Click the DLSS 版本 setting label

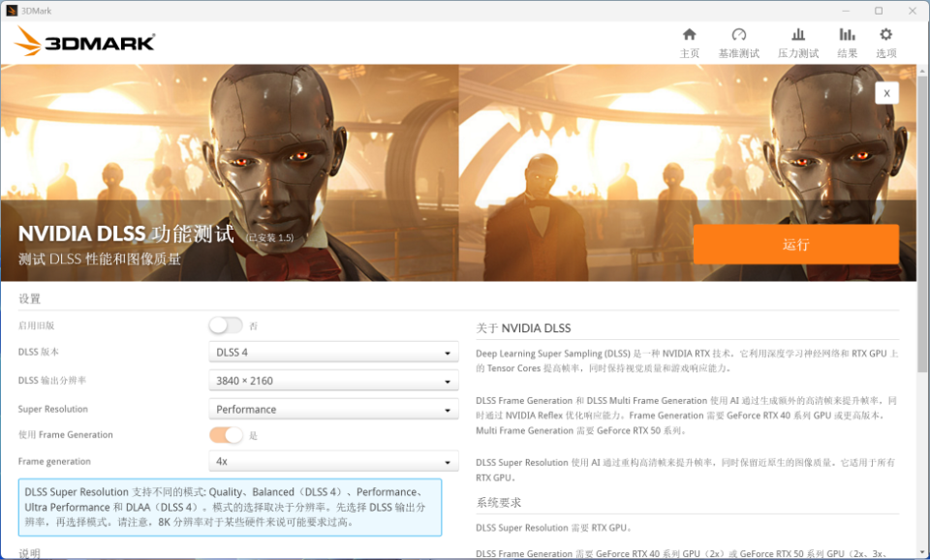click(x=39, y=352)
